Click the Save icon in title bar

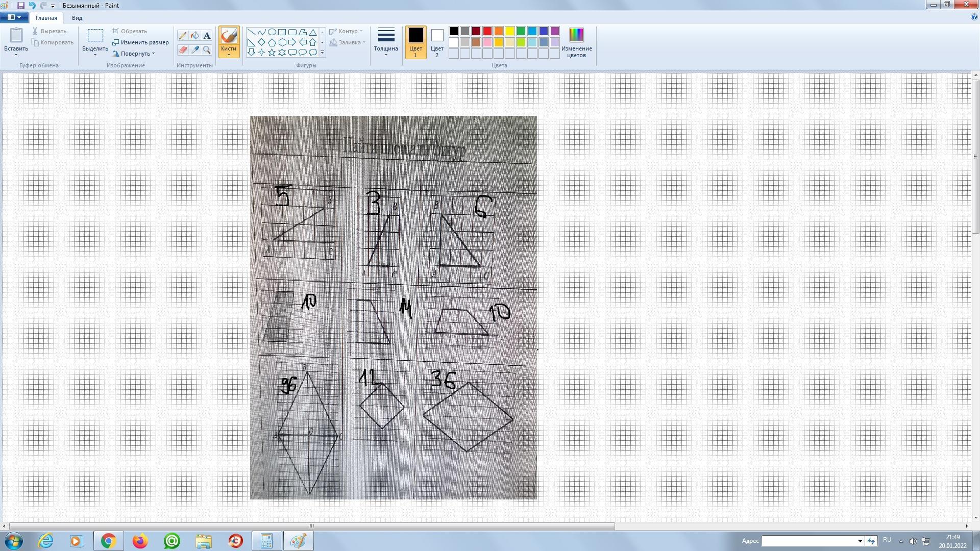21,6
